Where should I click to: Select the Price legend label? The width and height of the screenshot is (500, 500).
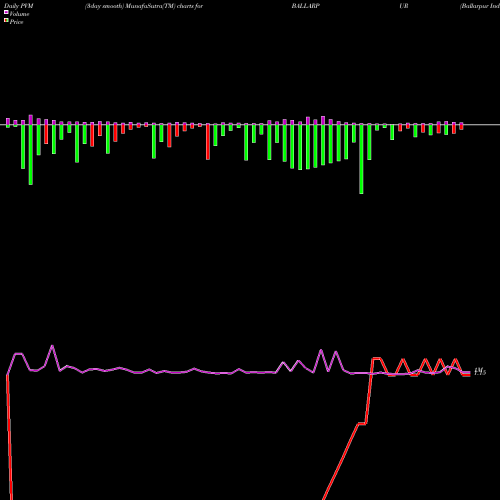click(x=16, y=22)
